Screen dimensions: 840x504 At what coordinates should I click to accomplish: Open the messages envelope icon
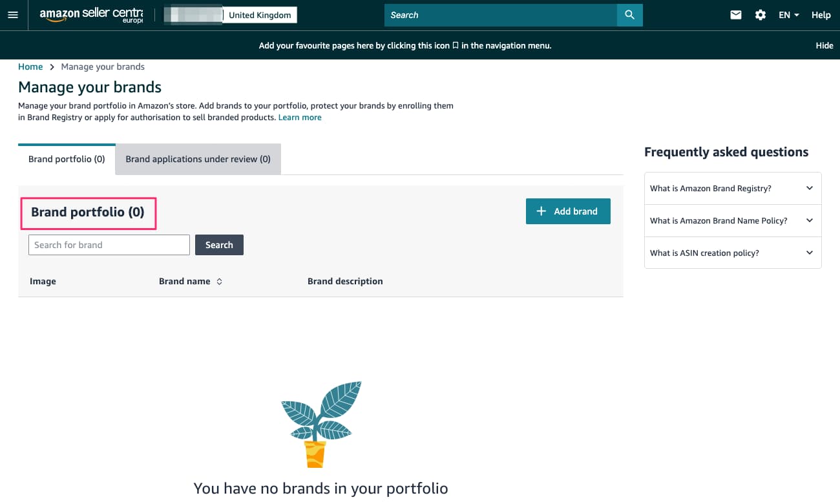pos(736,15)
